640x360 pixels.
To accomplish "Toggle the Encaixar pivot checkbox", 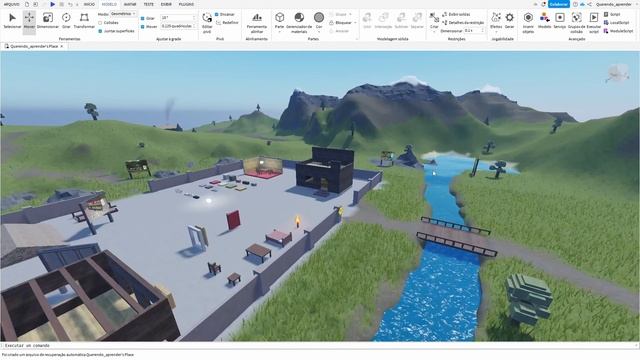I will [x=217, y=14].
